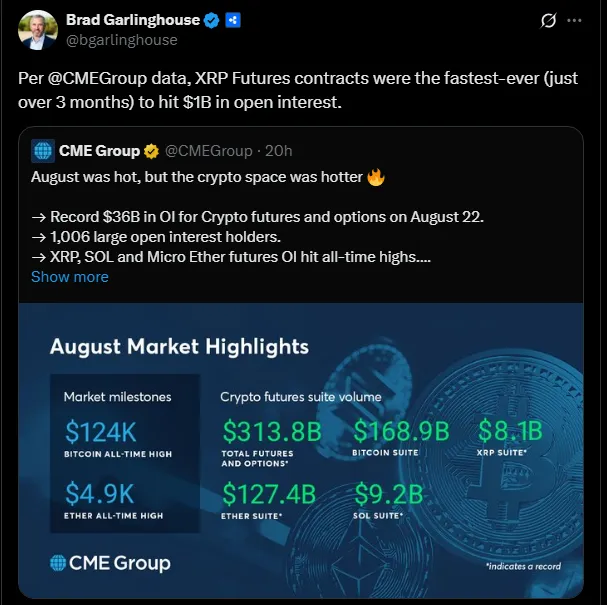Click the Grok slashed-circle icon
The height and width of the screenshot is (605, 607).
tap(548, 21)
